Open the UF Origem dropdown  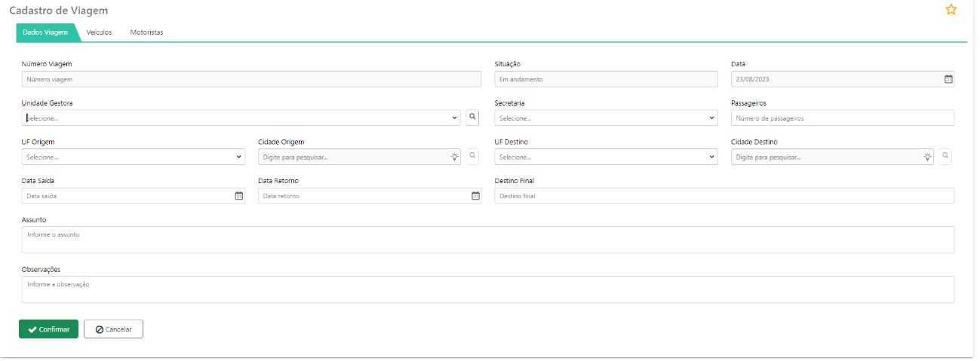pyautogui.click(x=134, y=157)
